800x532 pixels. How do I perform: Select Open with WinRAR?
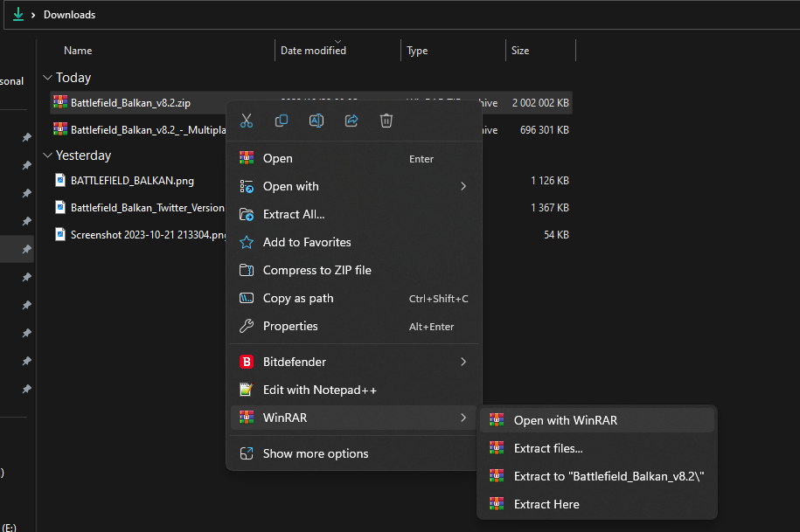click(x=565, y=420)
